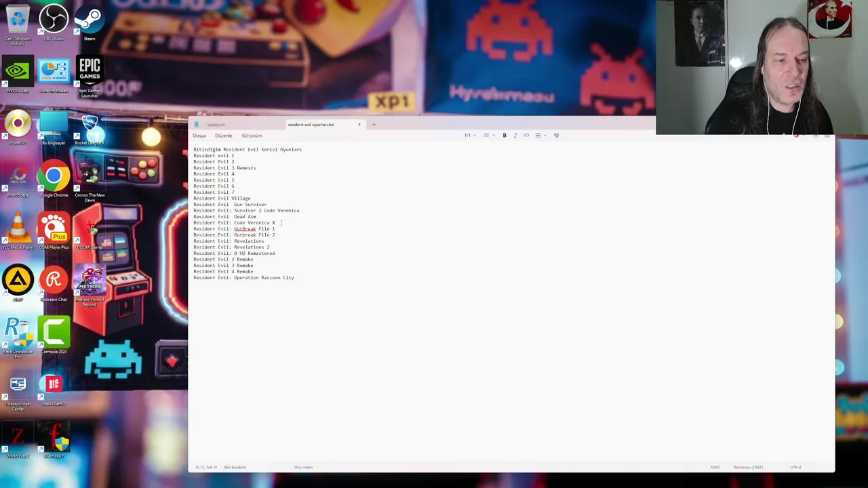This screenshot has height=488, width=868.
Task: Click the 'Resident Evil Village' line
Action: tap(222, 199)
